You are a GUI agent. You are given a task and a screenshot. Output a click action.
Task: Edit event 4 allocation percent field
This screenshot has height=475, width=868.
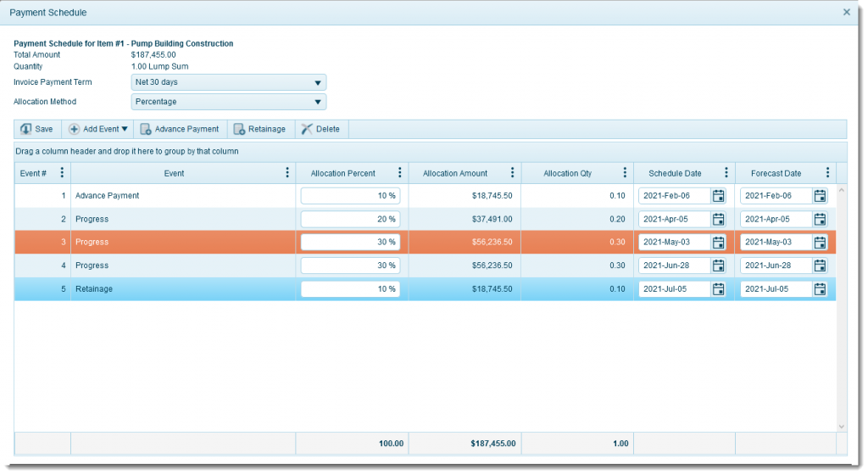pyautogui.click(x=350, y=265)
